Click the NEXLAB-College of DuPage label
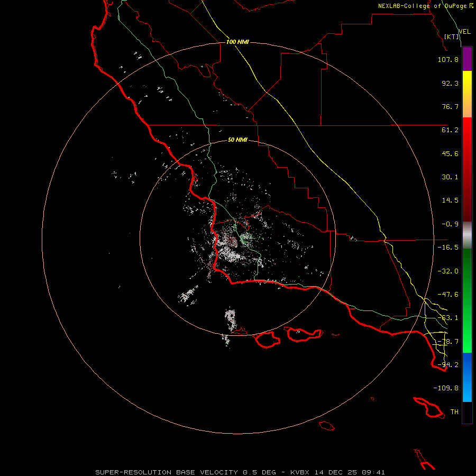This screenshot has width=476, height=476. click(x=423, y=6)
